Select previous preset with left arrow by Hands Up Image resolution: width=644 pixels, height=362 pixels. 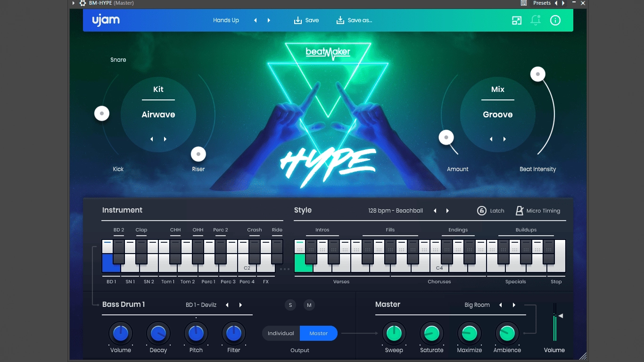pos(256,20)
